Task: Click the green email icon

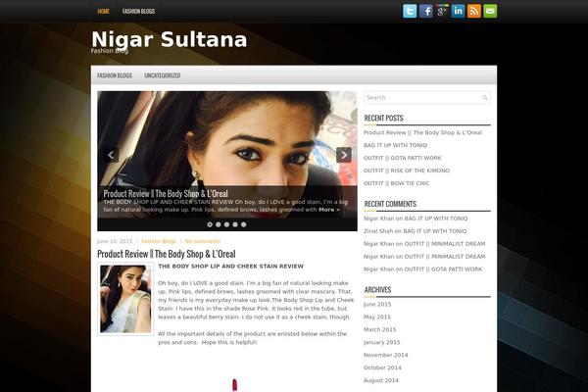Action: click(x=490, y=11)
